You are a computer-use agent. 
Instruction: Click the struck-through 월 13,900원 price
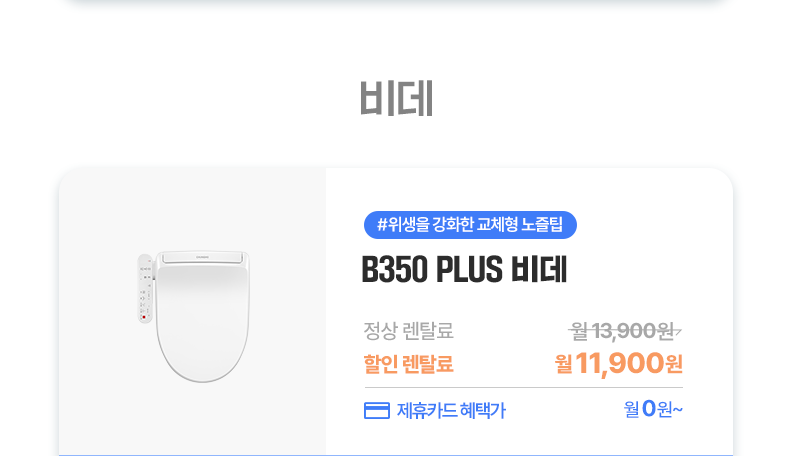click(621, 330)
